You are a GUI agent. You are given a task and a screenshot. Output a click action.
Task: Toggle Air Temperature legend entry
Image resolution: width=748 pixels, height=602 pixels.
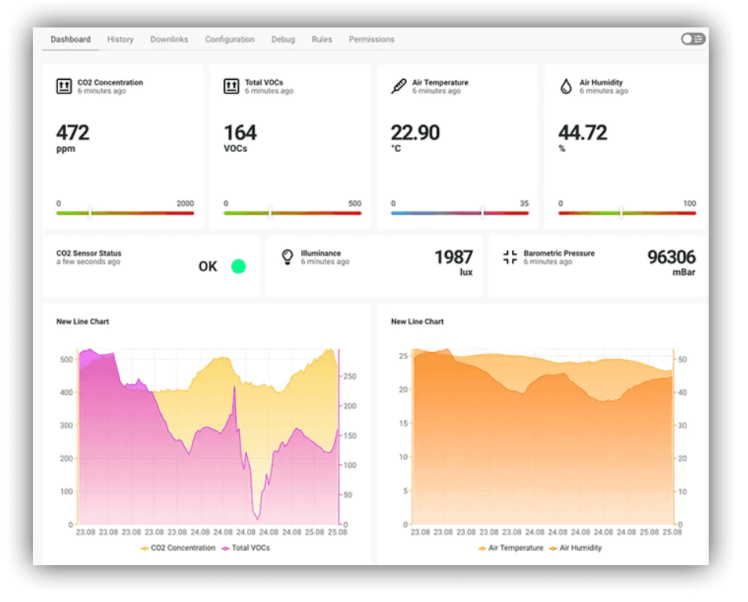pos(511,548)
